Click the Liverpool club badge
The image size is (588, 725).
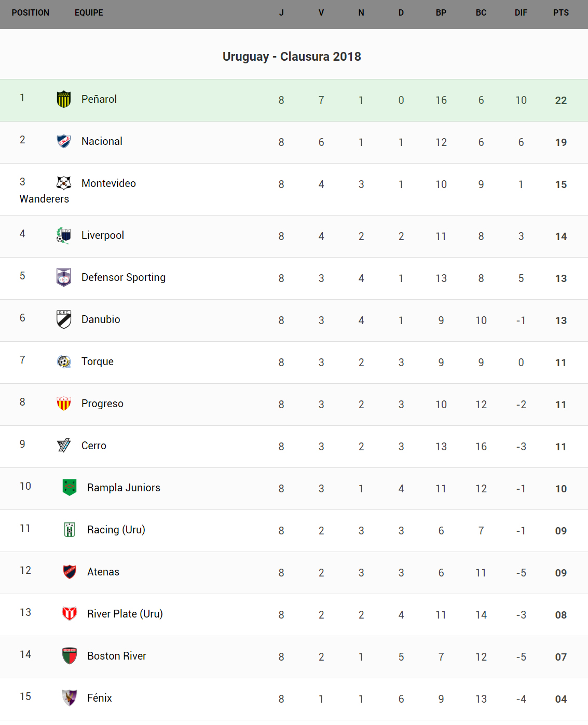click(64, 235)
